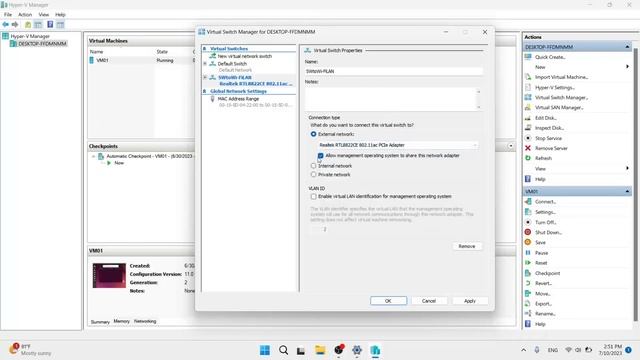640x360 pixels.
Task: Click Refresh action in Actions pane
Action: pyautogui.click(x=543, y=158)
